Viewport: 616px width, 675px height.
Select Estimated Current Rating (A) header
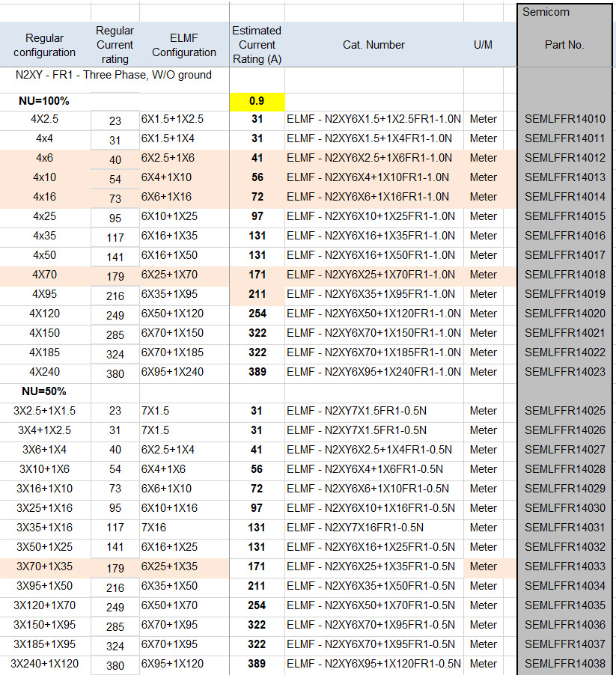(257, 45)
